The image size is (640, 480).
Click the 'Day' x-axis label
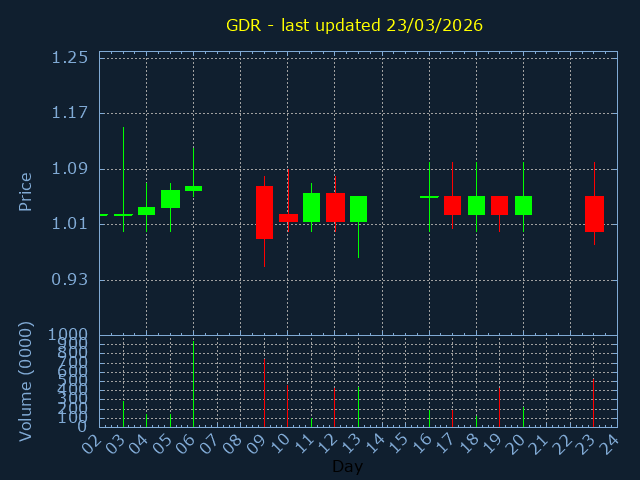347,467
